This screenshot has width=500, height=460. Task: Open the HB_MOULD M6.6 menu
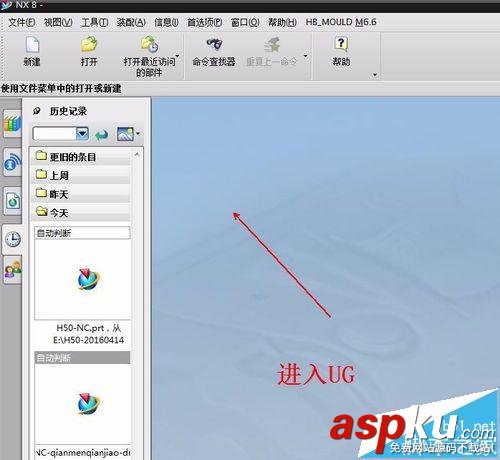(x=341, y=22)
